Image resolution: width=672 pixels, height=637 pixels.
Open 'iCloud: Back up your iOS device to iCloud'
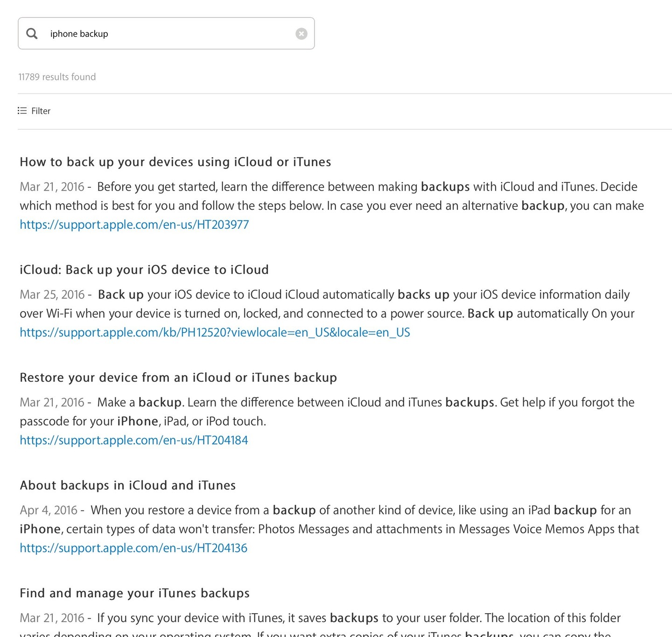pos(144,269)
